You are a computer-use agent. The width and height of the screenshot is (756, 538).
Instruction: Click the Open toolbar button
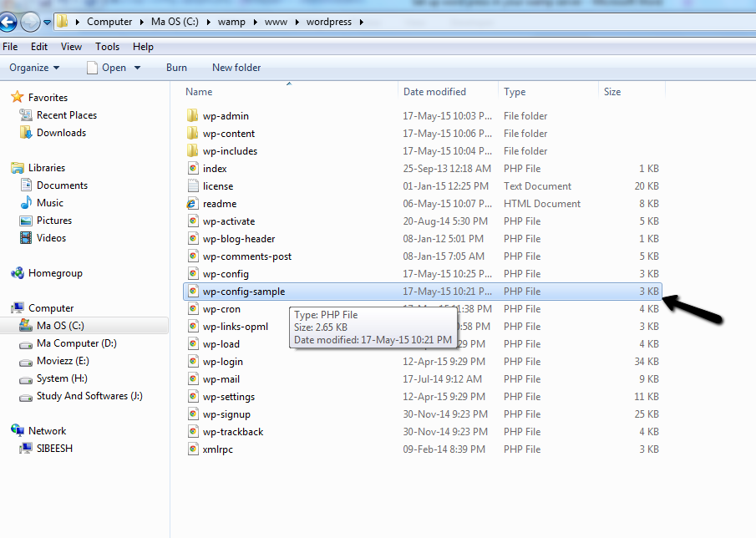pos(107,68)
